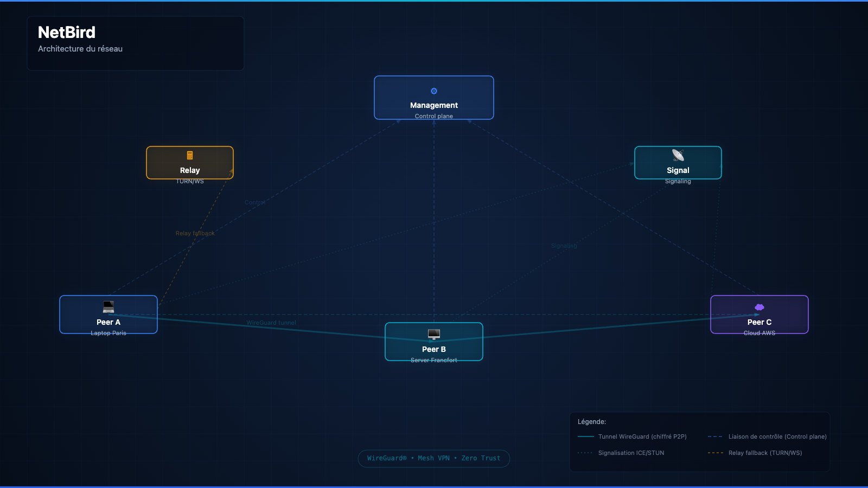Click the orange Relay server icon
The image size is (868, 488).
[190, 156]
